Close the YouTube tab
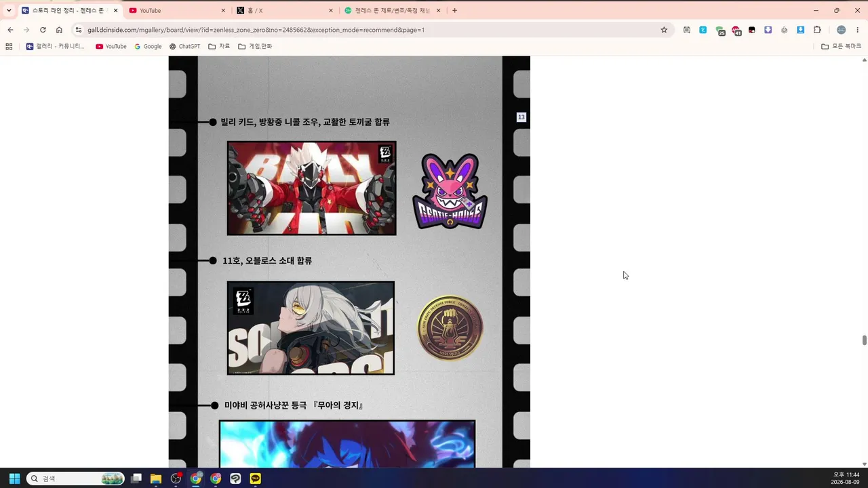 click(223, 11)
